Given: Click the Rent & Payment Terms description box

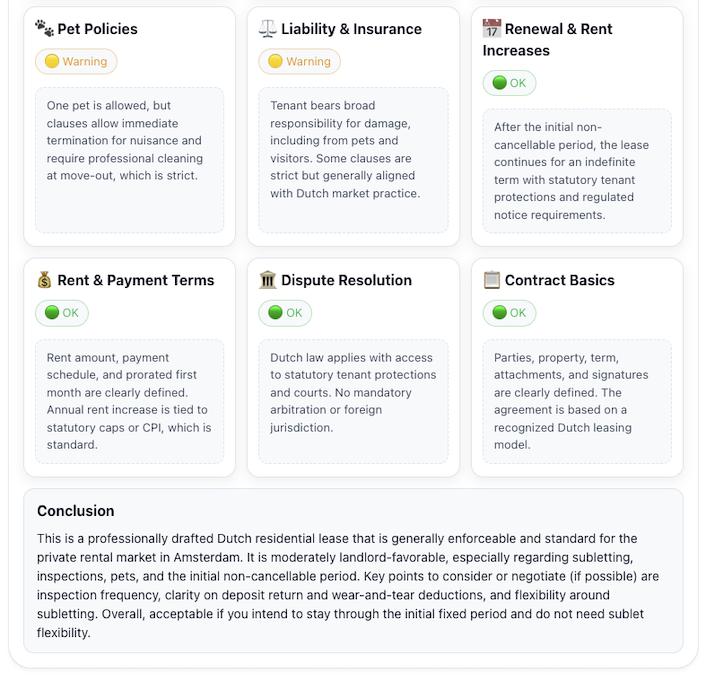Looking at the screenshot, I should 129,401.
